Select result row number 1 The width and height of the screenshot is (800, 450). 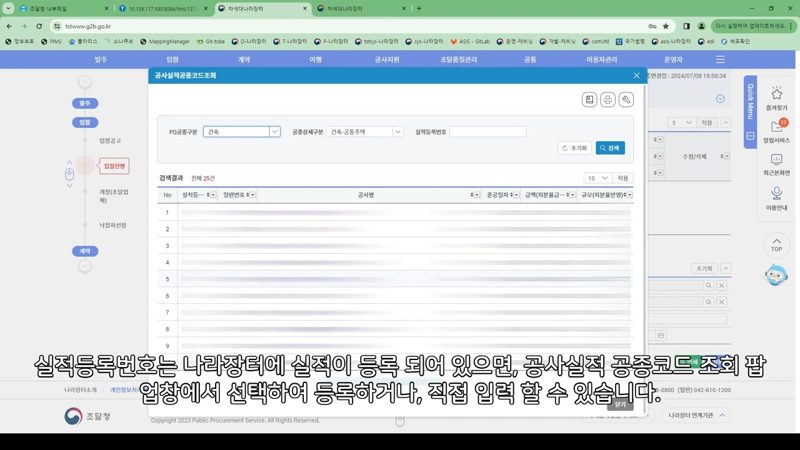point(395,212)
